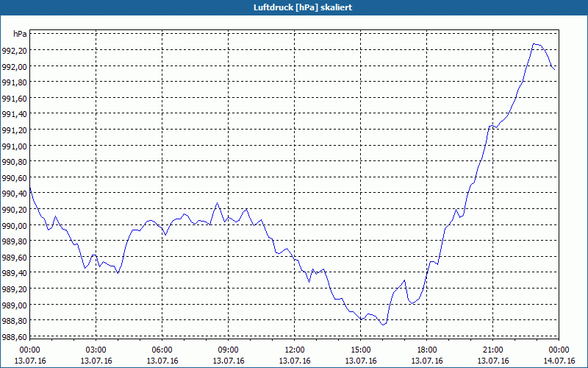This screenshot has width=588, height=368.
Task: Click the 06:00 time axis label
Action: pyautogui.click(x=162, y=350)
